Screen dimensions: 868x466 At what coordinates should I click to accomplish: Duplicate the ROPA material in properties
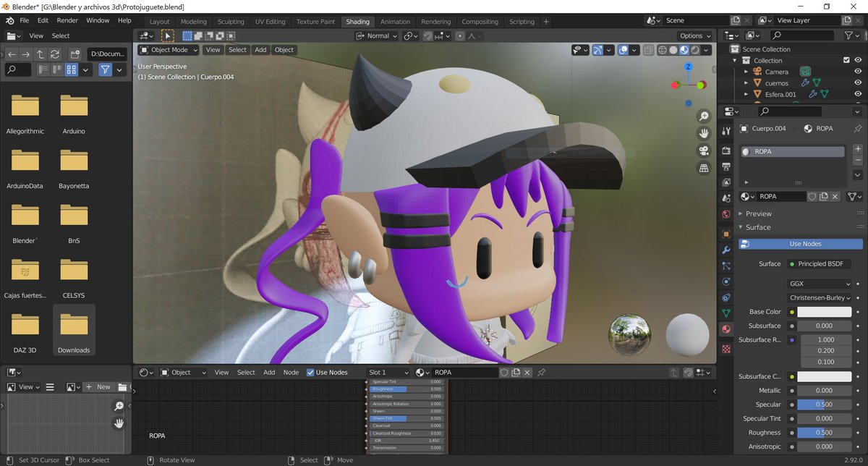click(x=824, y=196)
